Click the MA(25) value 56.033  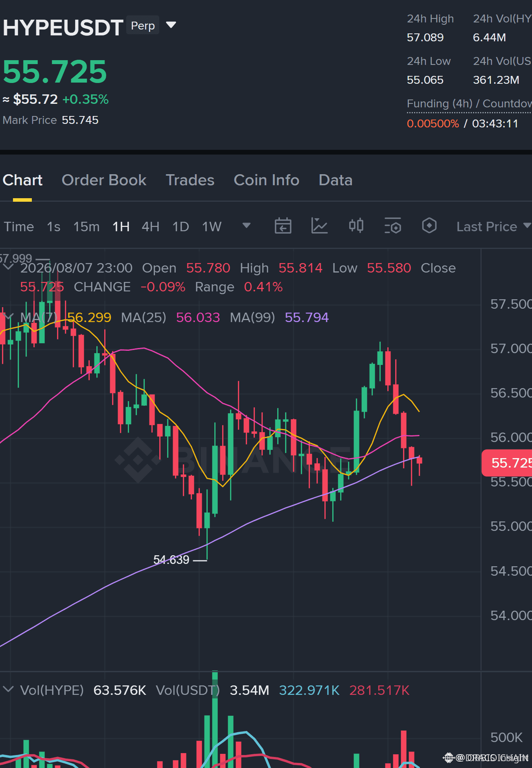(x=198, y=317)
